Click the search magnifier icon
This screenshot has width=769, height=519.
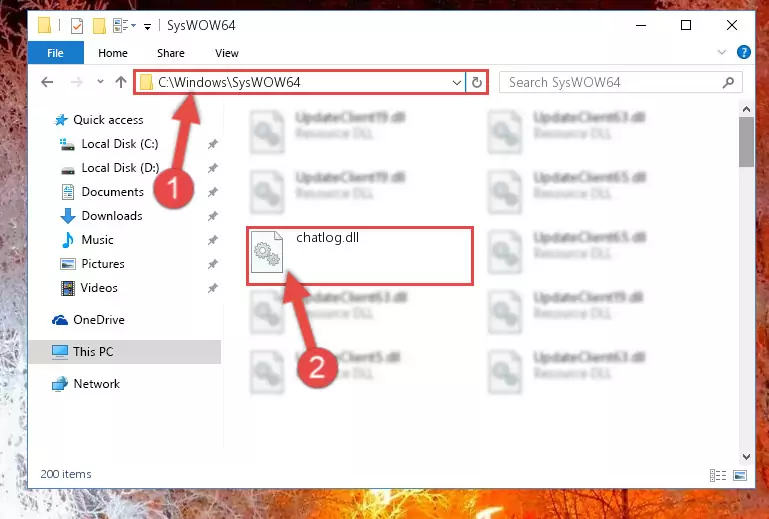[728, 82]
